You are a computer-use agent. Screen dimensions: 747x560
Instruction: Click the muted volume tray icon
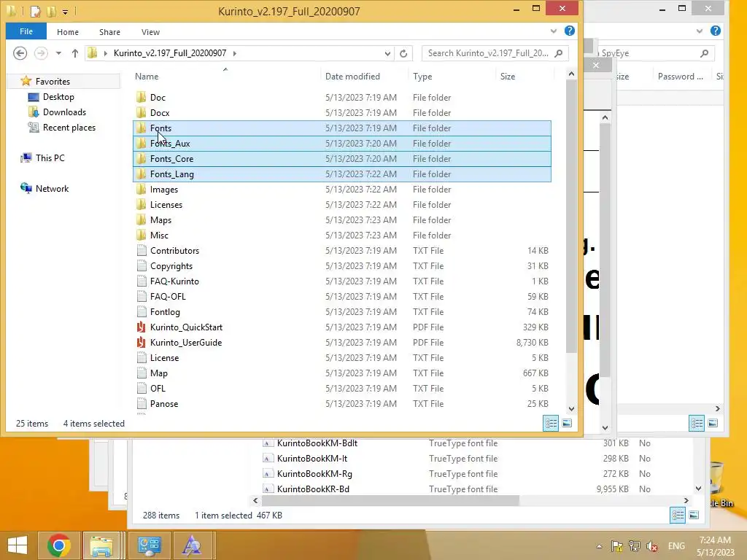pyautogui.click(x=651, y=545)
